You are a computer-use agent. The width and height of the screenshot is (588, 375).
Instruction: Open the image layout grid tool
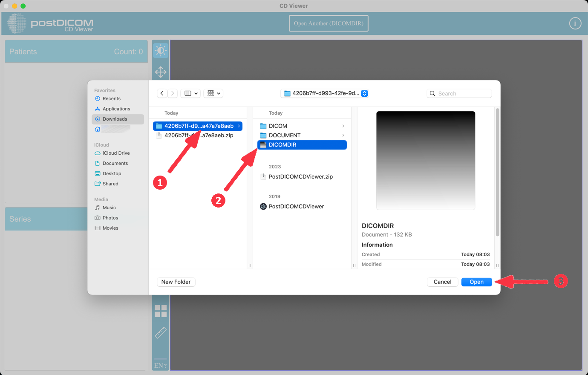(161, 311)
